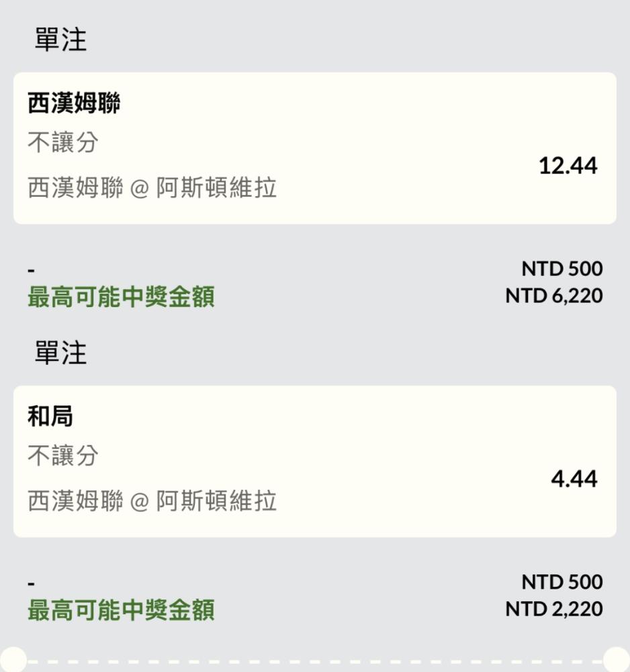Tap the 12.44 odds value
The image size is (630, 672).
[x=568, y=166]
